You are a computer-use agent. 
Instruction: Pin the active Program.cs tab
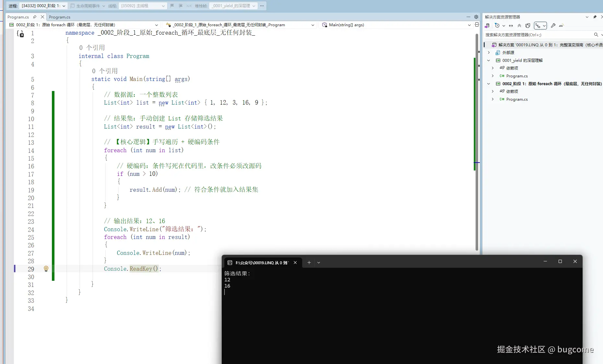(x=35, y=17)
